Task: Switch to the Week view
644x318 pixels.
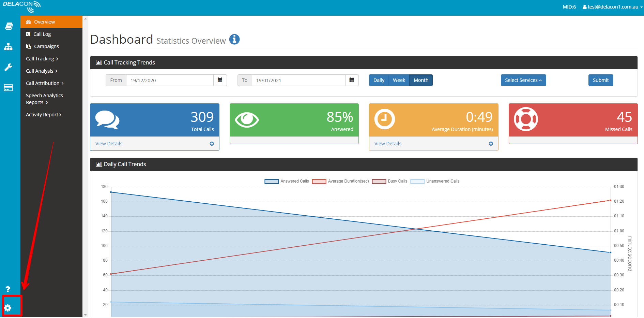Action: click(399, 80)
